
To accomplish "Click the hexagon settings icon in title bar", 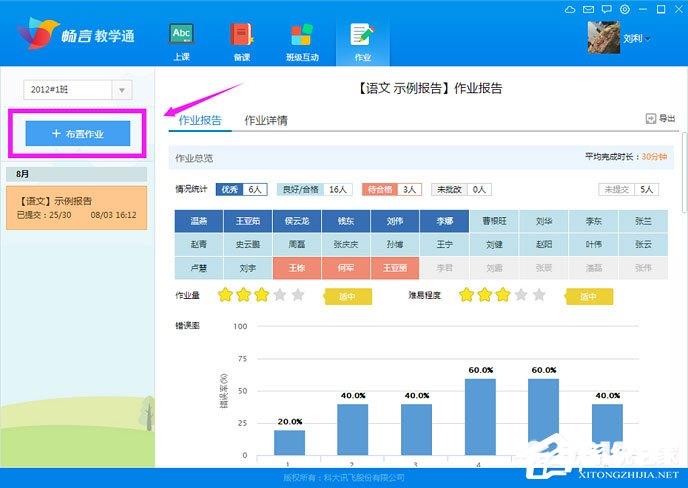I will coord(625,10).
